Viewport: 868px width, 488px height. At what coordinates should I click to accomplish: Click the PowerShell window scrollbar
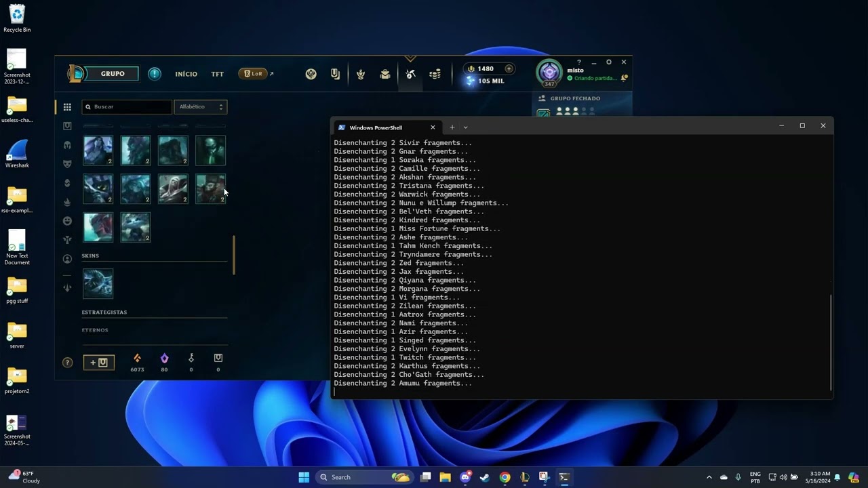tap(831, 342)
